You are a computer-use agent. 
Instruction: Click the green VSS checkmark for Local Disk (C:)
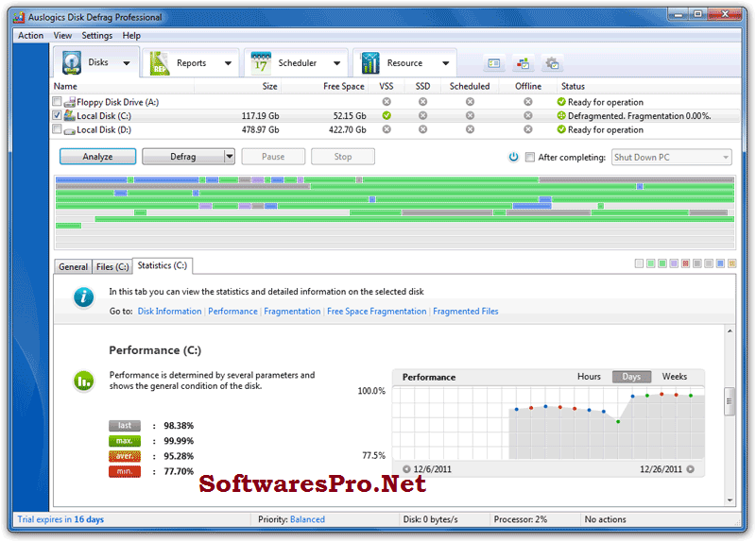(x=387, y=115)
